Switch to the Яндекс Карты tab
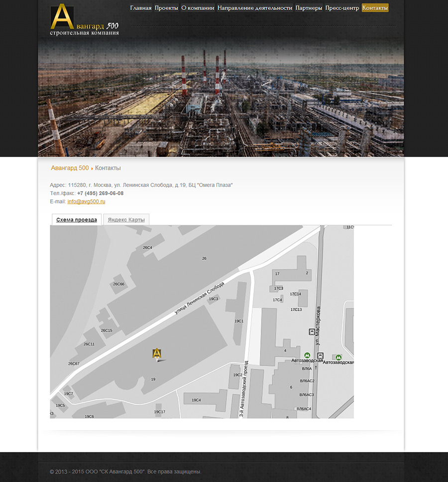Viewport: 448px width, 482px height. click(126, 220)
